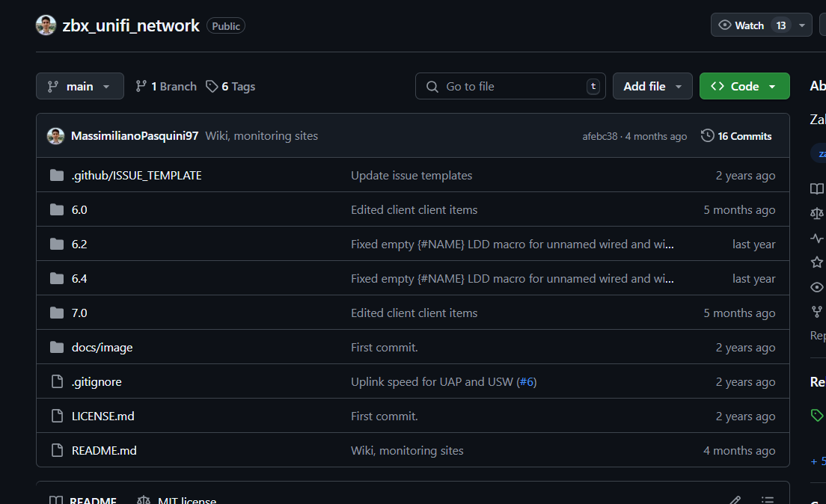
Task: Open the 6.2 folder
Action: tap(79, 245)
